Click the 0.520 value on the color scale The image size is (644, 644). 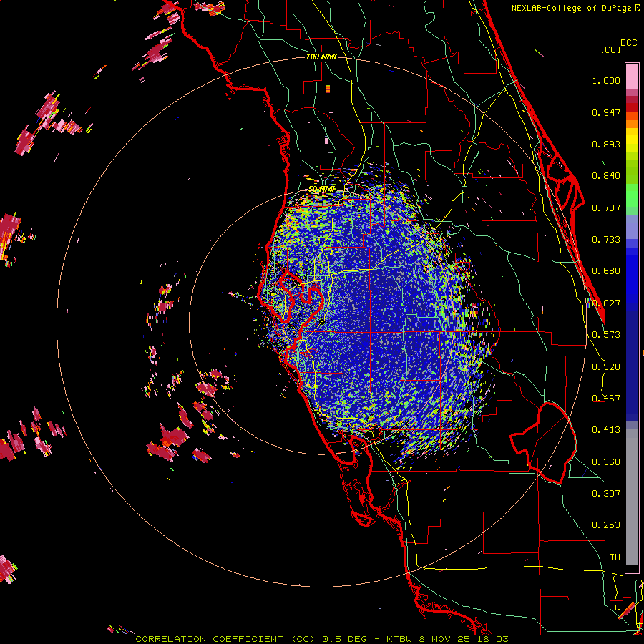tap(606, 367)
